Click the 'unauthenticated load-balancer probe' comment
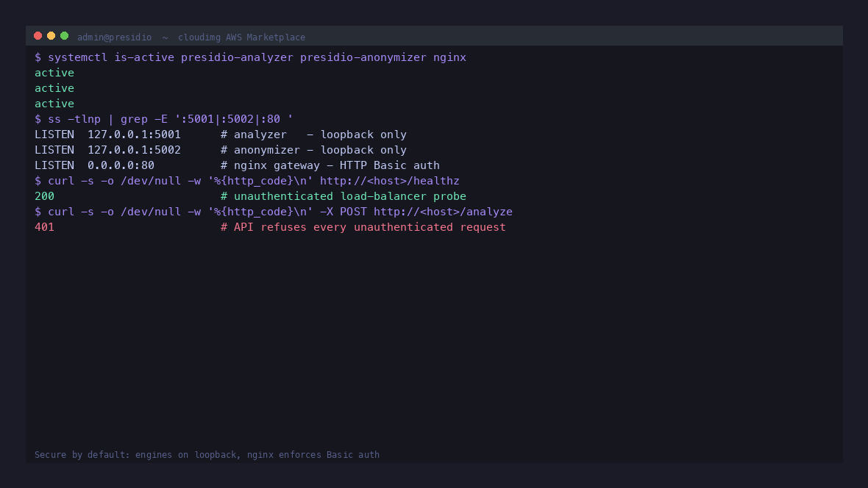Viewport: 868px width, 488px height. pyautogui.click(x=344, y=196)
